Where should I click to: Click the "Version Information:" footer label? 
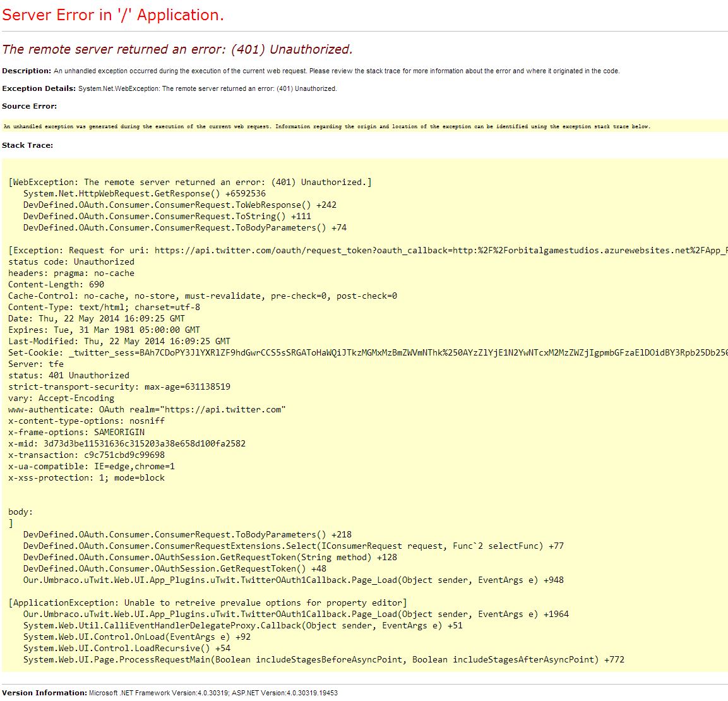[44, 693]
